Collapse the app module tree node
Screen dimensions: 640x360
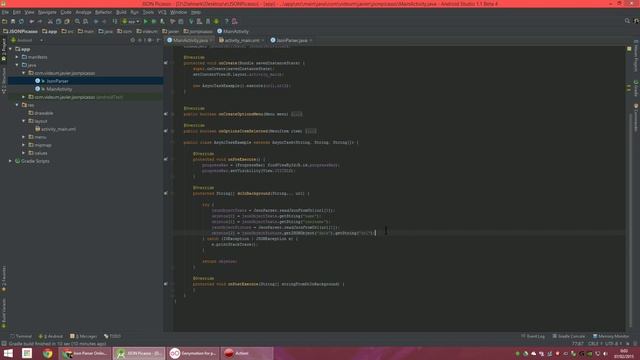[x=11, y=49]
